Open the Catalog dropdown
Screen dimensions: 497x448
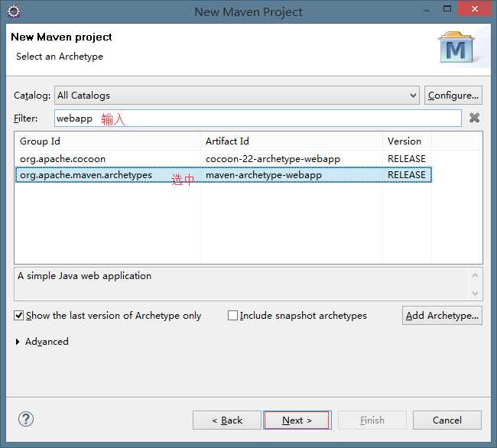[236, 96]
